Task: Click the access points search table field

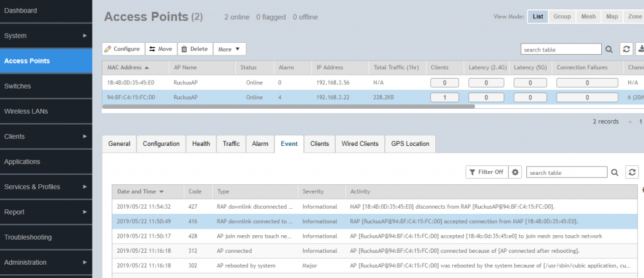Action: [560, 49]
